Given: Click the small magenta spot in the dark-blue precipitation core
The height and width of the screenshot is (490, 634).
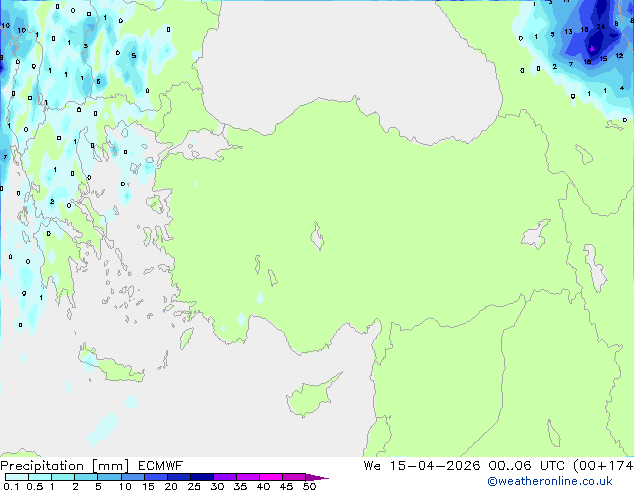Looking at the screenshot, I should click(592, 49).
